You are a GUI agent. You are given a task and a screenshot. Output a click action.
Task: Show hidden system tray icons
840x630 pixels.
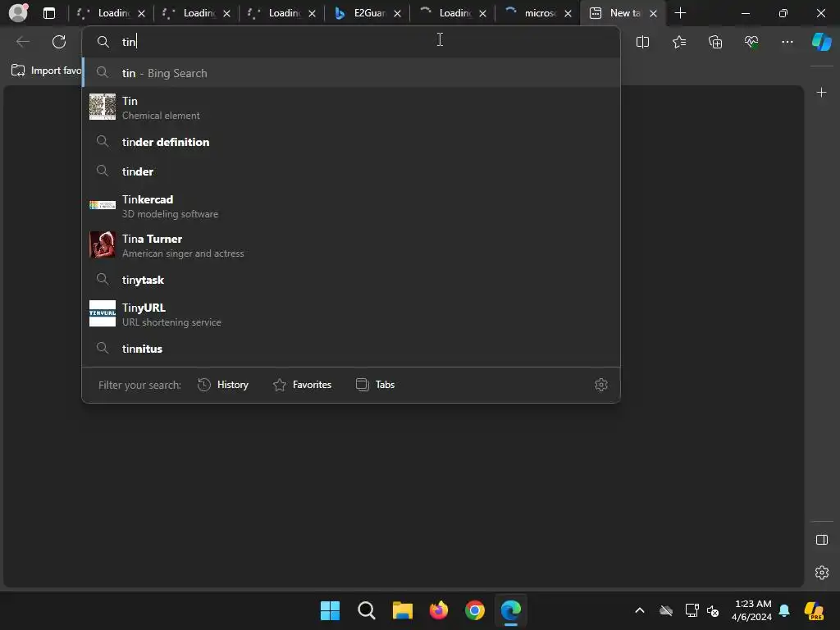point(640,610)
